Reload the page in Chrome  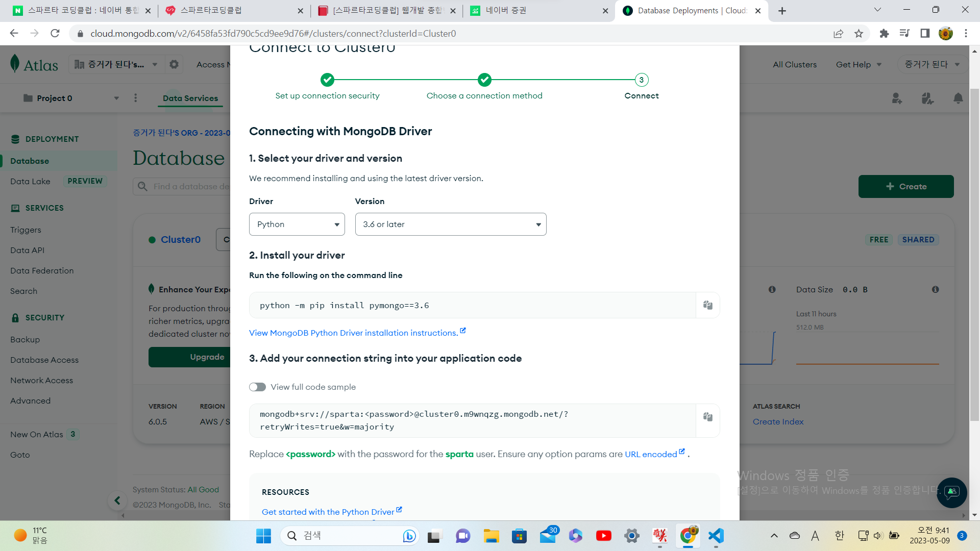[55, 34]
